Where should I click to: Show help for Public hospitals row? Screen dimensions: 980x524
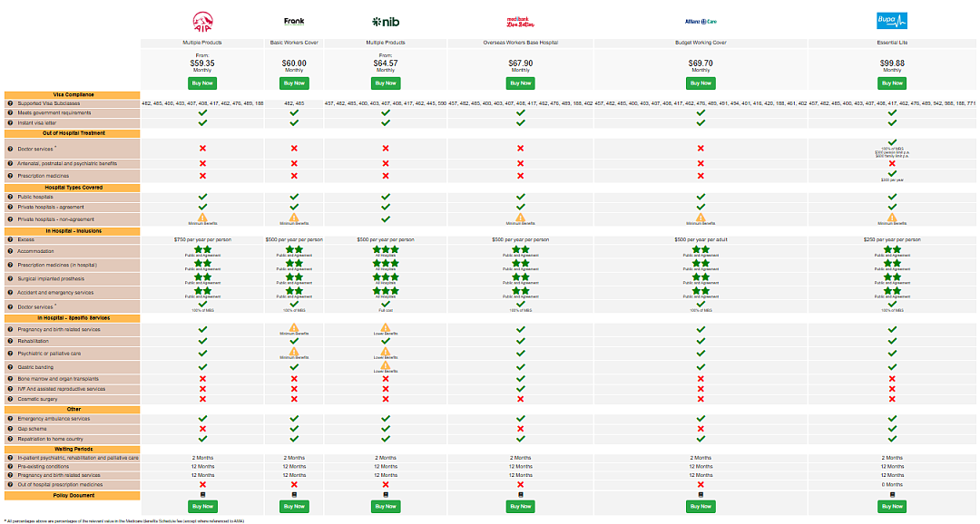[x=10, y=197]
